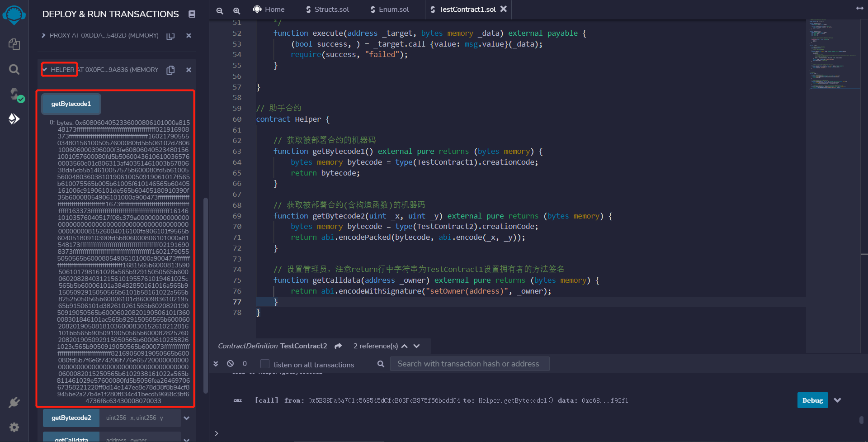The height and width of the screenshot is (442, 868).
Task: Focus getBytecode2 uint256 _x, uint256 _y input
Action: click(141, 418)
